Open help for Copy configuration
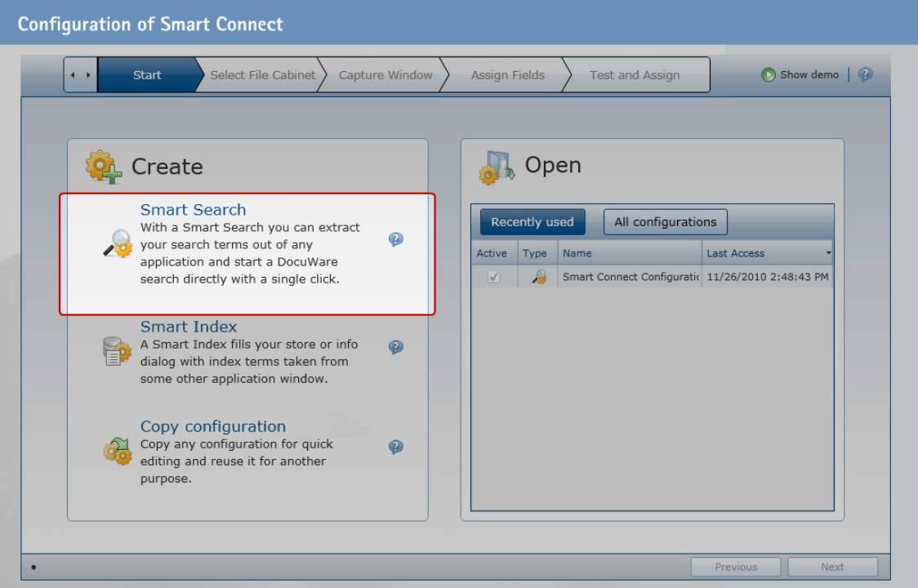Image resolution: width=918 pixels, height=588 pixels. [x=396, y=447]
